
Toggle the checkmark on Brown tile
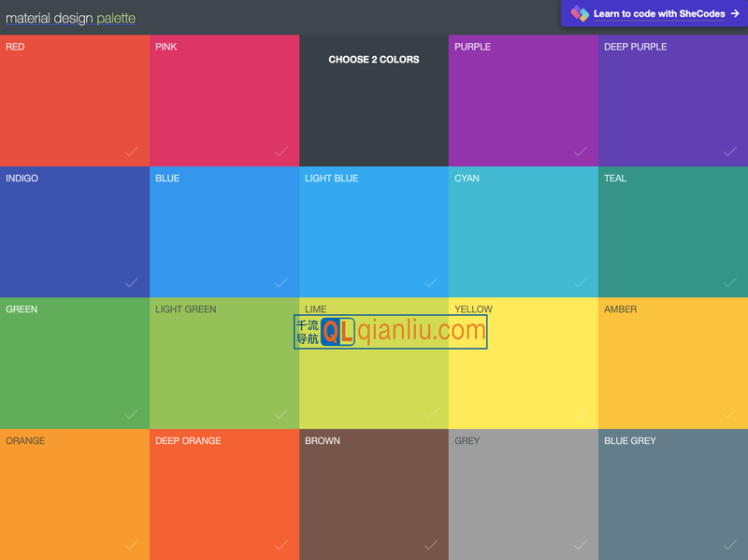tap(431, 545)
